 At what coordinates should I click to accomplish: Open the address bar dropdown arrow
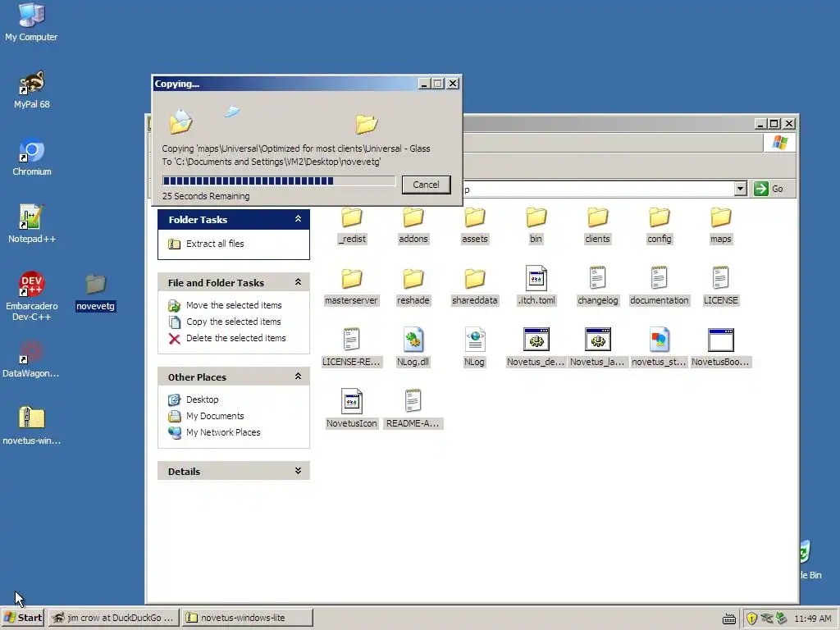[x=741, y=189]
